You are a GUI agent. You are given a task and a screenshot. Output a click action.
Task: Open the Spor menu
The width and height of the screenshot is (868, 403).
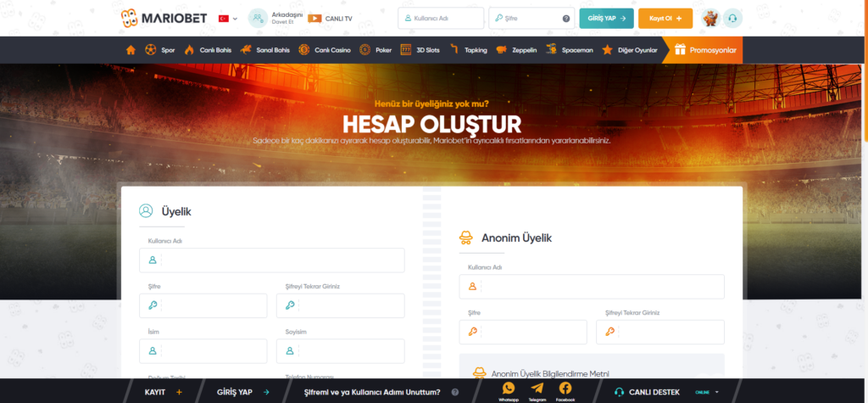point(159,50)
